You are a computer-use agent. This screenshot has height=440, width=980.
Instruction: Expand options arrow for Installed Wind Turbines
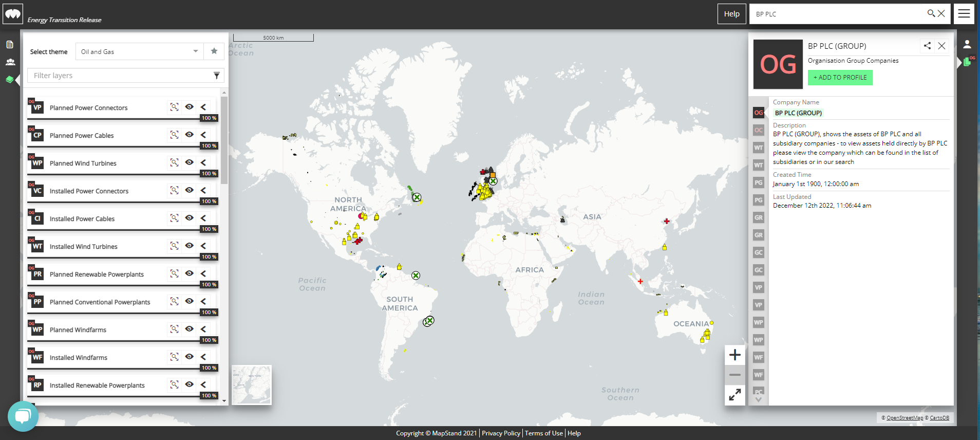tap(203, 246)
